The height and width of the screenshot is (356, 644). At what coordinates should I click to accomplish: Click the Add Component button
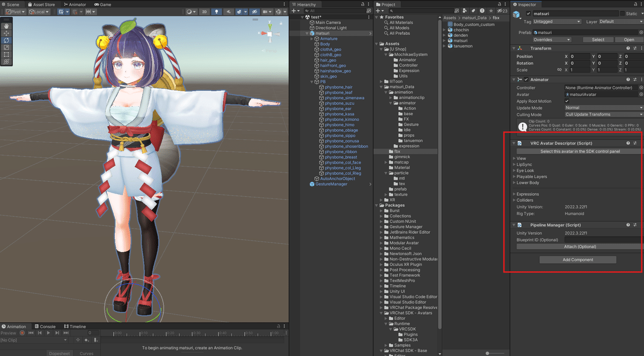(x=578, y=259)
